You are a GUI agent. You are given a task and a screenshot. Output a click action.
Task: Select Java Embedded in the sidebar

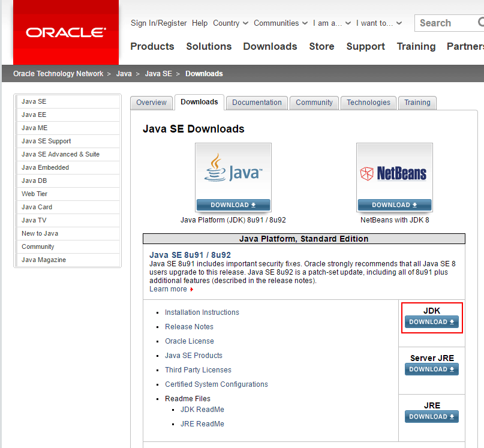point(44,167)
